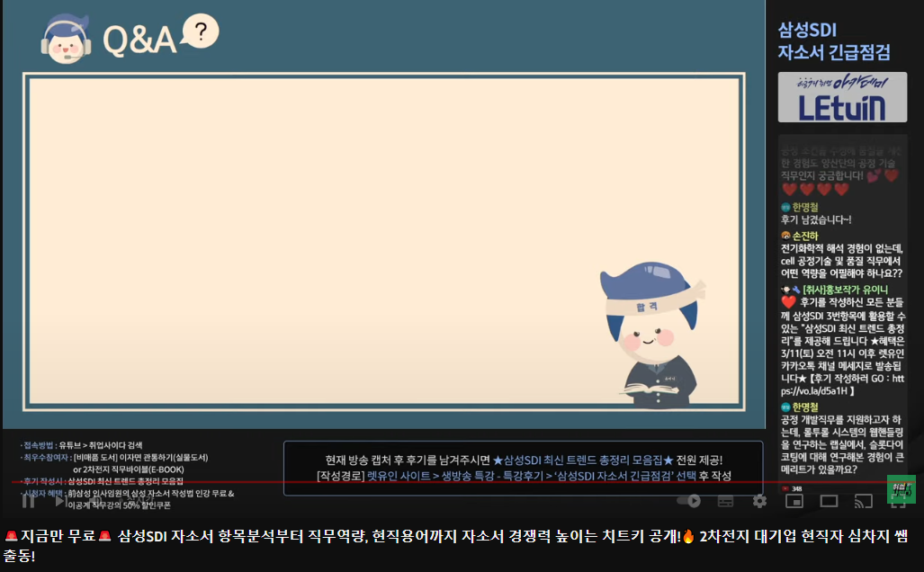Click the '삼성SDI 자소서 긴급점검' heading
924x572 pixels.
click(834, 41)
